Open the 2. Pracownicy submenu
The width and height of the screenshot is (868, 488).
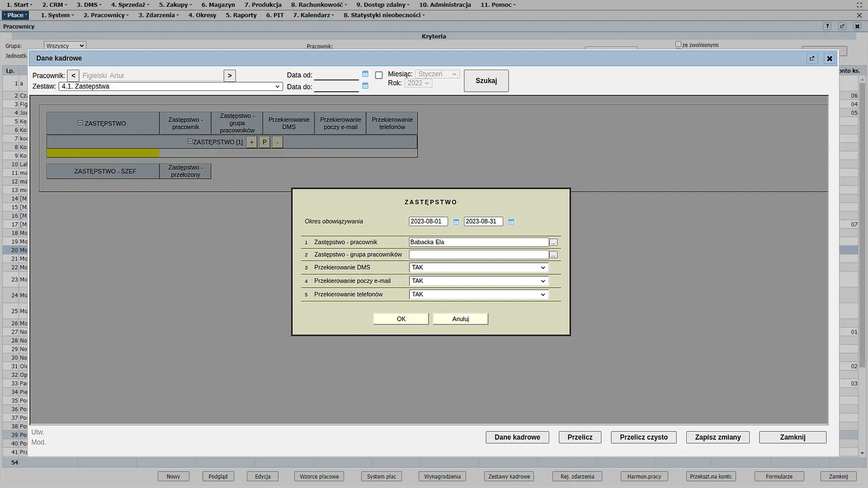[x=106, y=15]
